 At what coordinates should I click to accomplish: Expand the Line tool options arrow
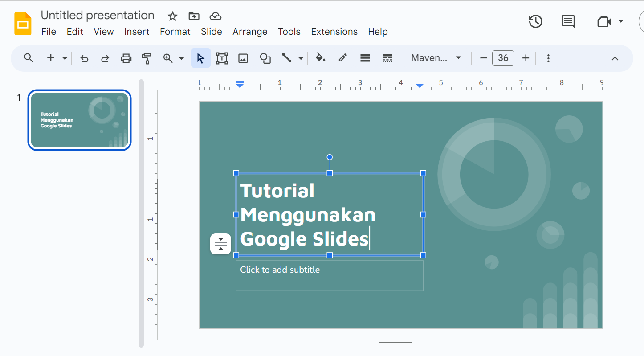pos(301,58)
